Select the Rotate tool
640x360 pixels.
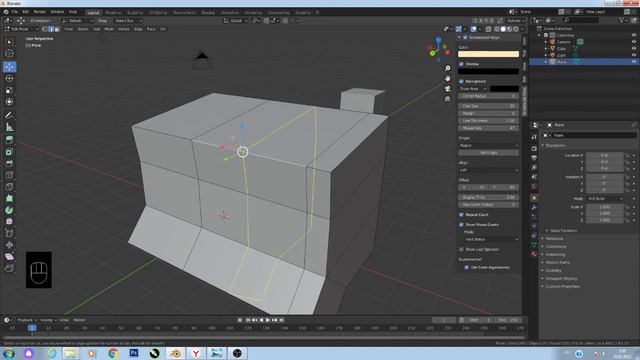pyautogui.click(x=9, y=78)
